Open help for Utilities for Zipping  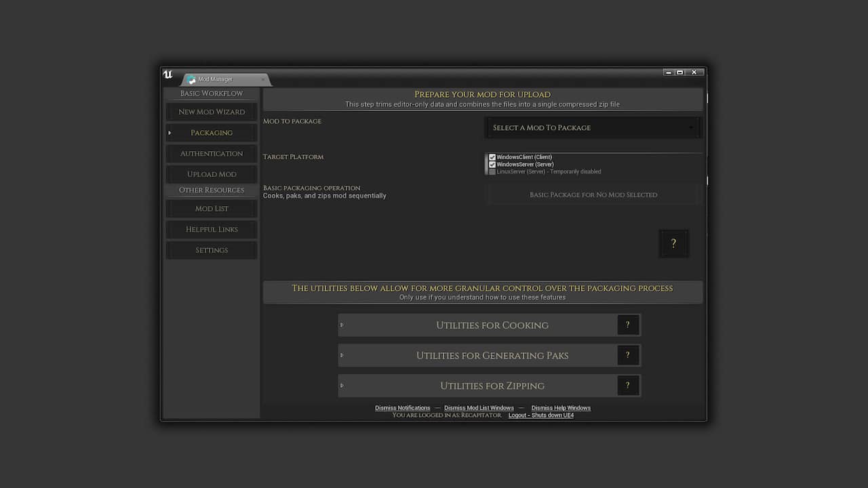click(628, 386)
